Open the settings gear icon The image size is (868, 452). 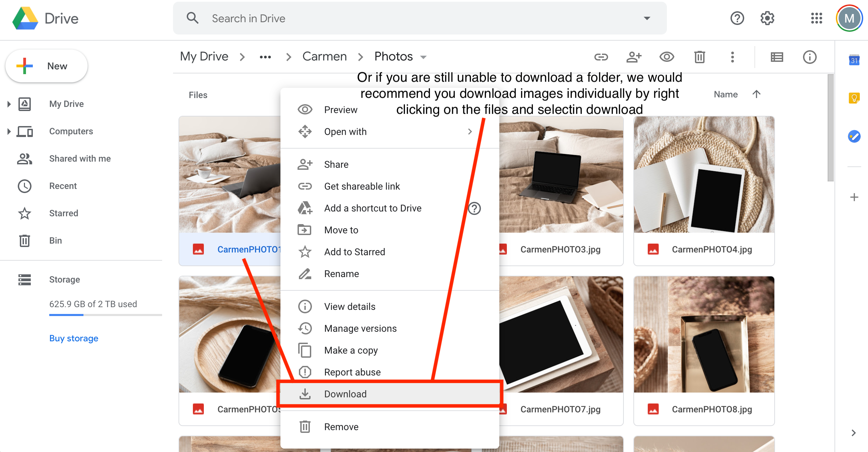pos(767,18)
